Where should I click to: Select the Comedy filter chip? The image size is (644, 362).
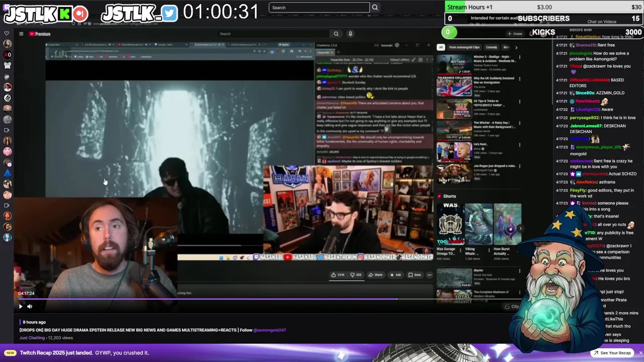pyautogui.click(x=492, y=47)
